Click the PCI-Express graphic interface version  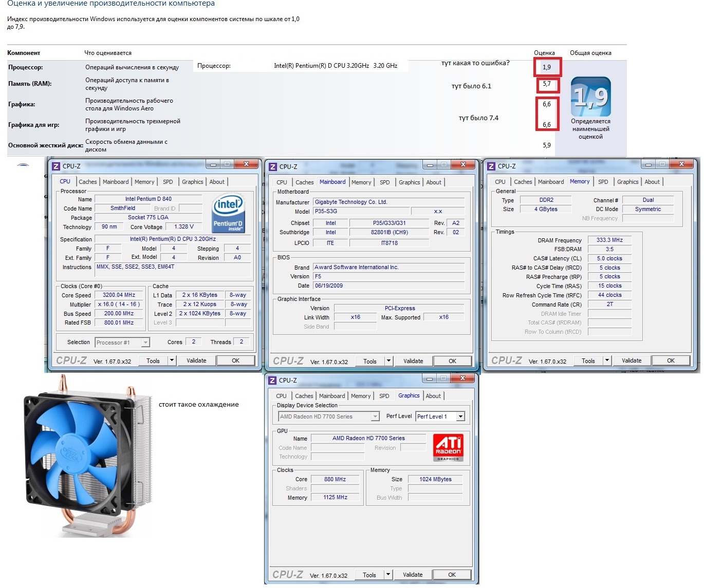pos(400,309)
